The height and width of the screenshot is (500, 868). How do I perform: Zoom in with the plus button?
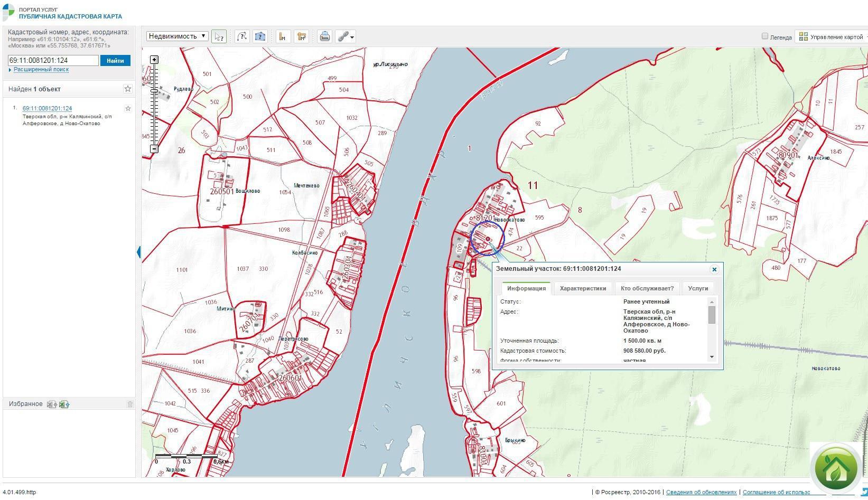pos(154,60)
